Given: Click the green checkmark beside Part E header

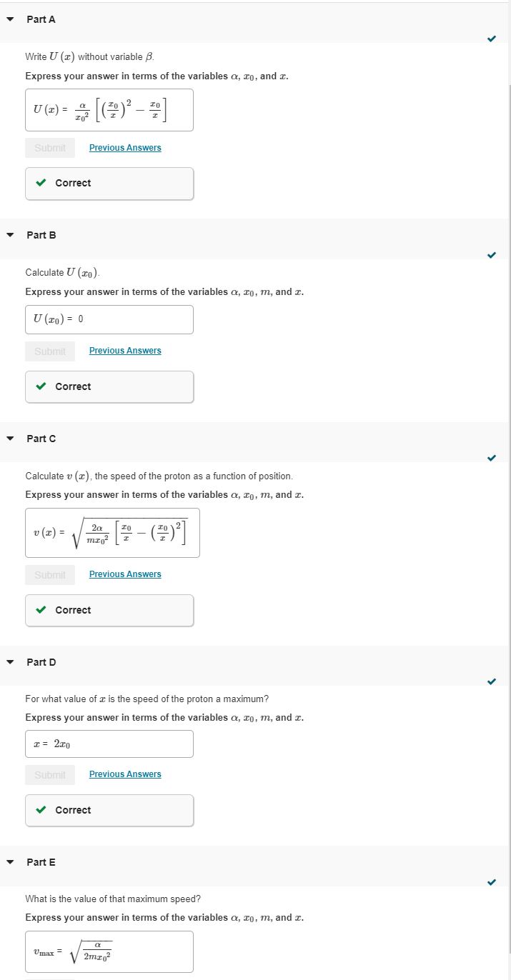Looking at the screenshot, I should tap(491, 881).
